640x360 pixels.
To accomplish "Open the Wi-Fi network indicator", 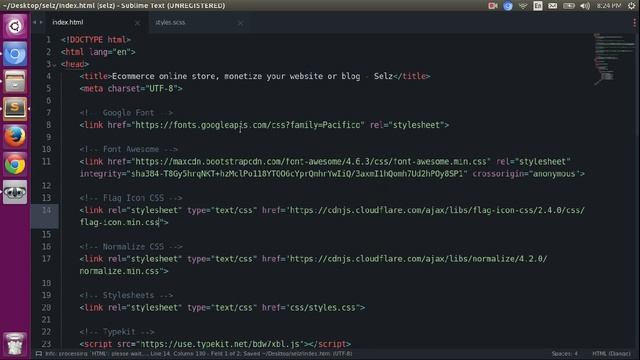I will coord(523,6).
